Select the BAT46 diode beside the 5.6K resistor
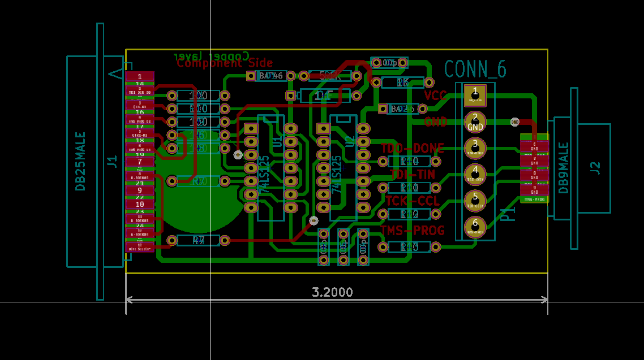The image size is (644, 360). click(271, 76)
